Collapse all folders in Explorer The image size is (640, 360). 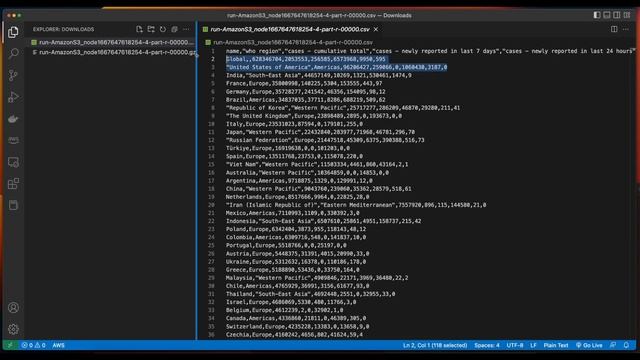click(174, 29)
